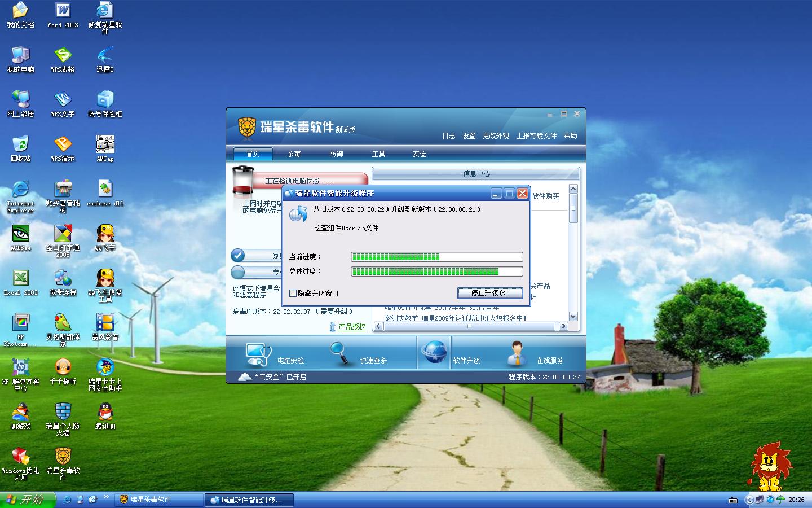The height and width of the screenshot is (508, 812).
Task: Switch to 瑞星软件智能升级 taskbar button
Action: [x=250, y=500]
